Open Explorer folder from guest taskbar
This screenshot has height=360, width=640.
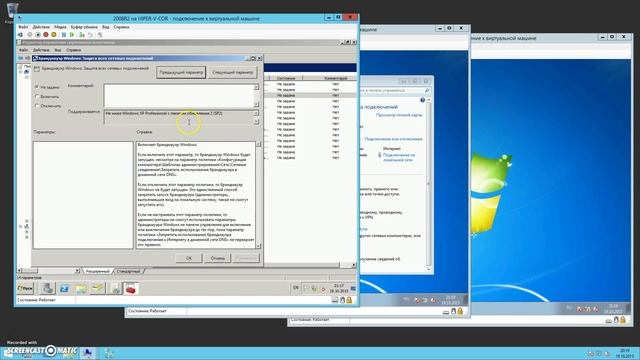tap(81, 288)
